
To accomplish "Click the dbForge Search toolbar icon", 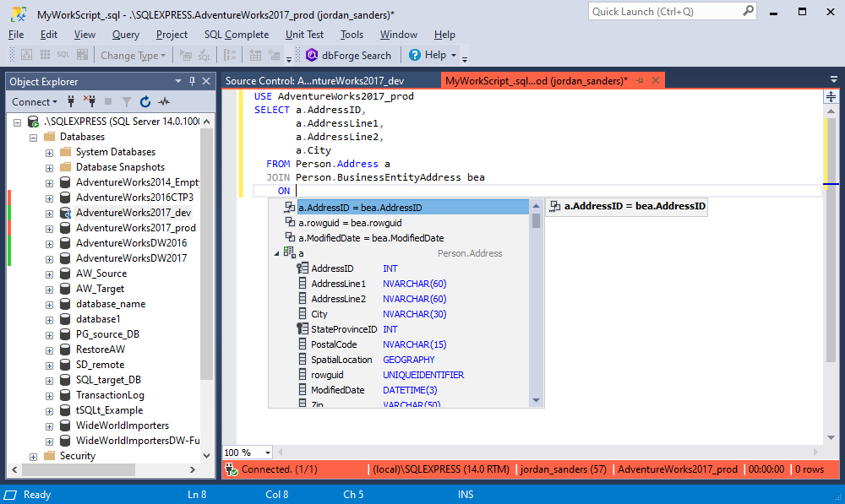I will pos(312,55).
